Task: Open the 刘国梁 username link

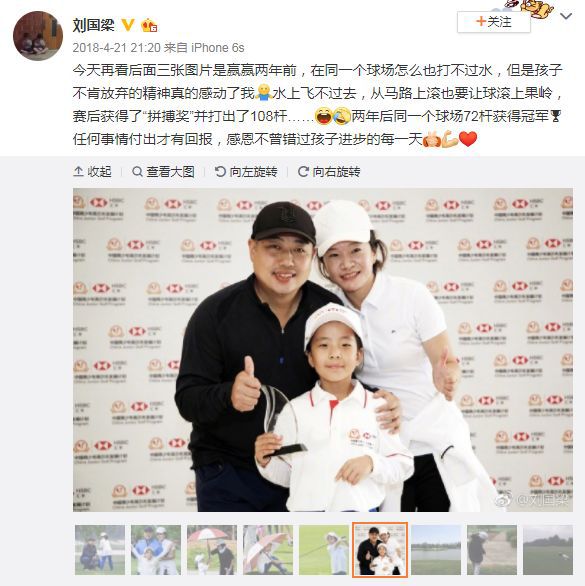Action: (x=93, y=25)
